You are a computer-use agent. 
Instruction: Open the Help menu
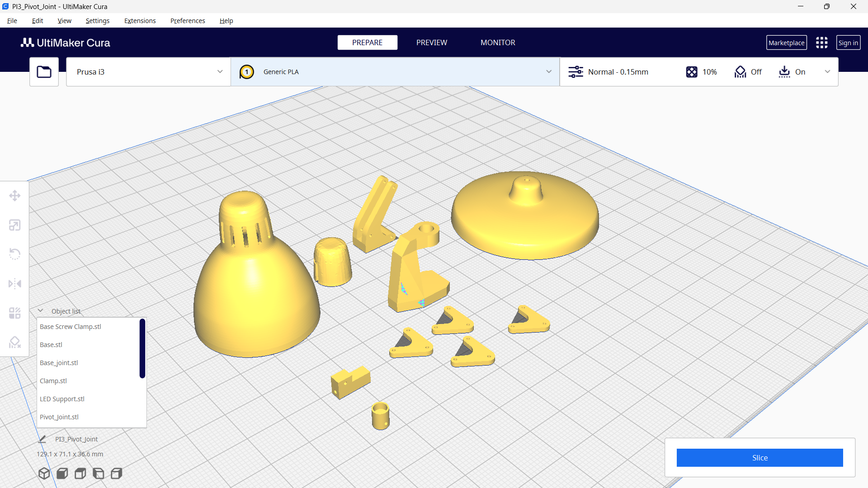tap(226, 21)
